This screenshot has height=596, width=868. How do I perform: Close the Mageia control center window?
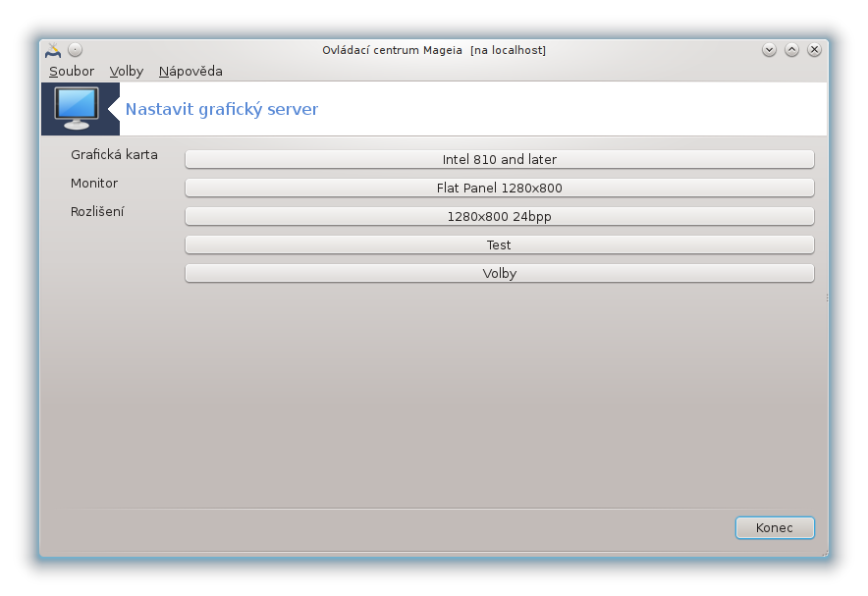[x=814, y=50]
